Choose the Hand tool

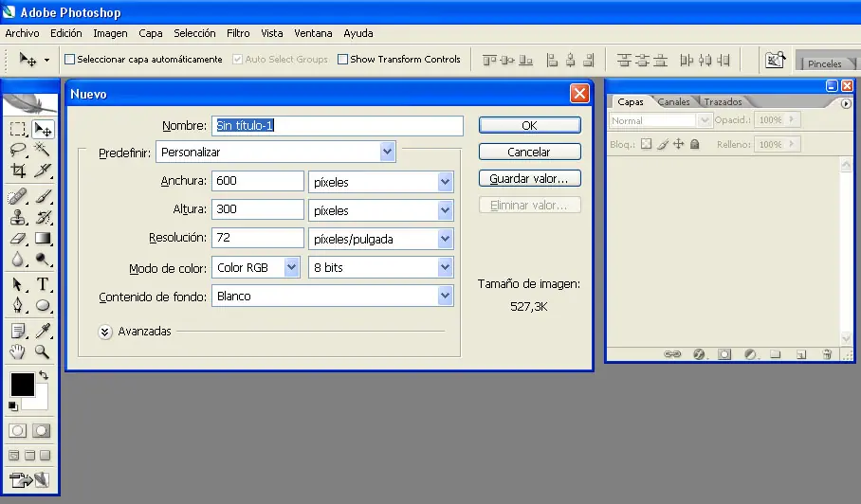pyautogui.click(x=18, y=351)
